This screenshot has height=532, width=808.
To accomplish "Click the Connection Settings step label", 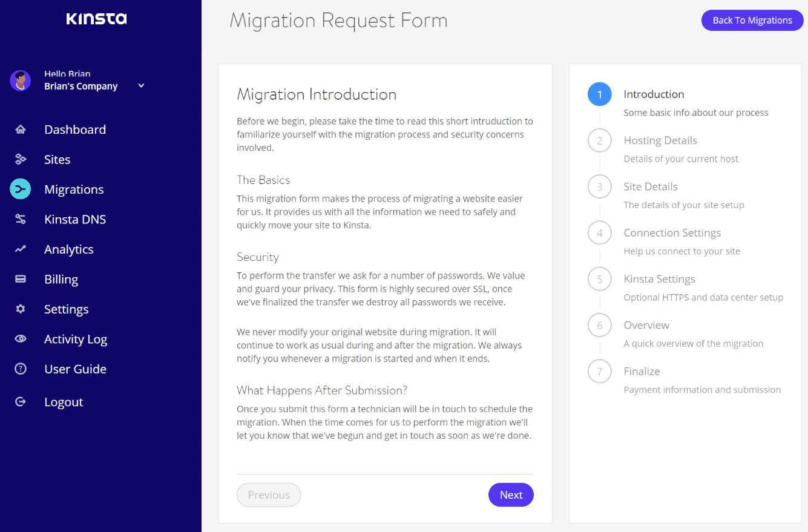I will point(672,233).
